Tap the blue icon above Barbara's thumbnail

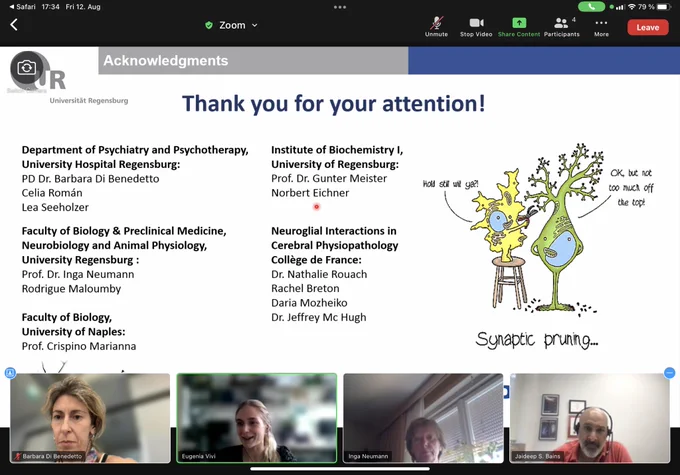[10, 373]
